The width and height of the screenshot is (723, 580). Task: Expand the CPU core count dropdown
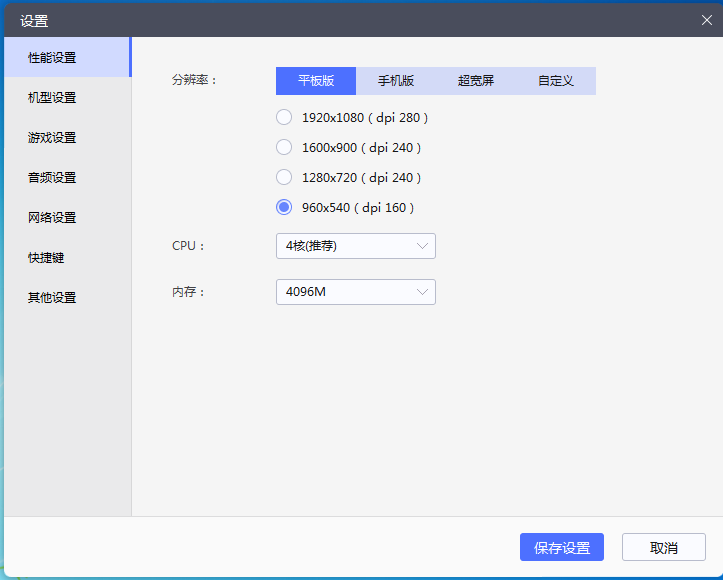click(355, 246)
